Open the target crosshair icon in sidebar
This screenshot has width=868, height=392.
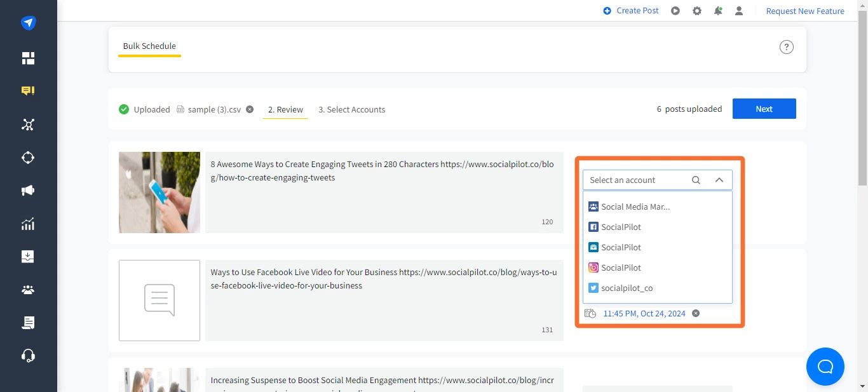click(x=28, y=158)
